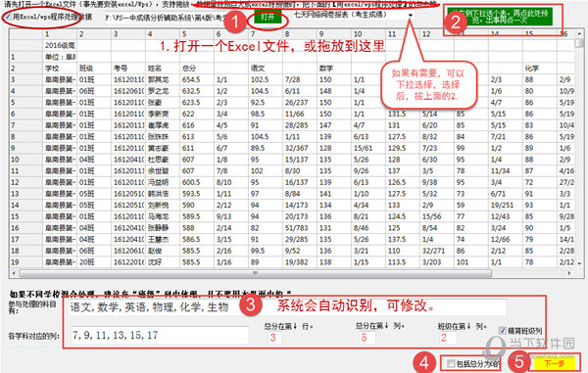
Task: Toggle the 精简班级列 checkbox
Action: [503, 330]
